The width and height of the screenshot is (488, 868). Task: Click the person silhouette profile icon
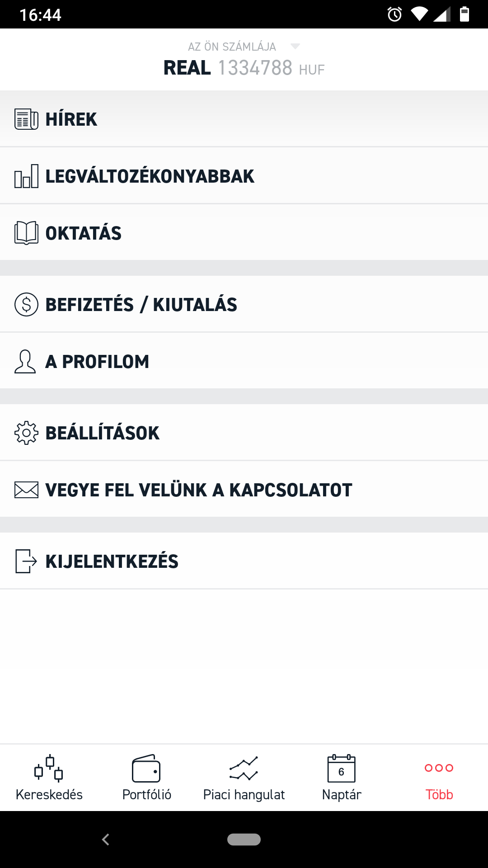25,362
